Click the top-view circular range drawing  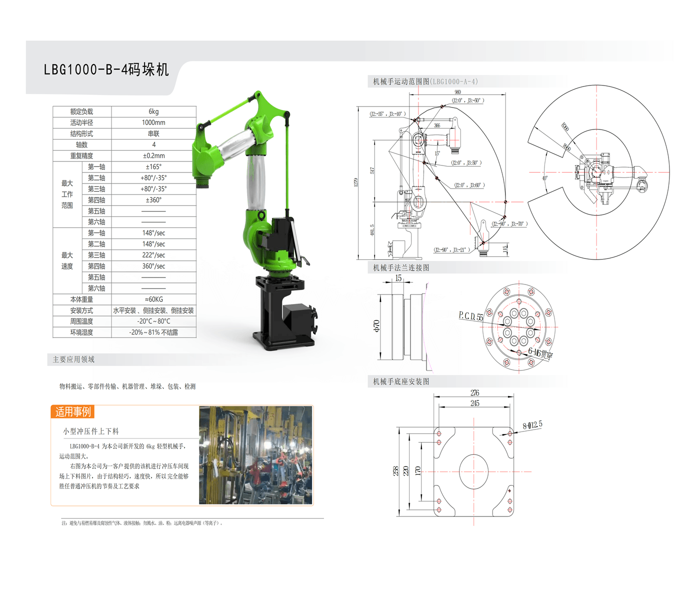click(x=598, y=172)
